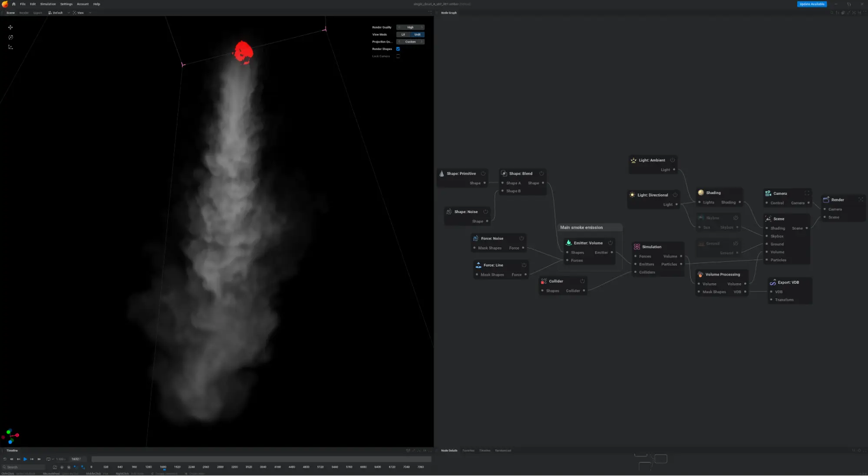The image size is (868, 476).
Task: Click the Export: VDB node icon
Action: [772, 282]
